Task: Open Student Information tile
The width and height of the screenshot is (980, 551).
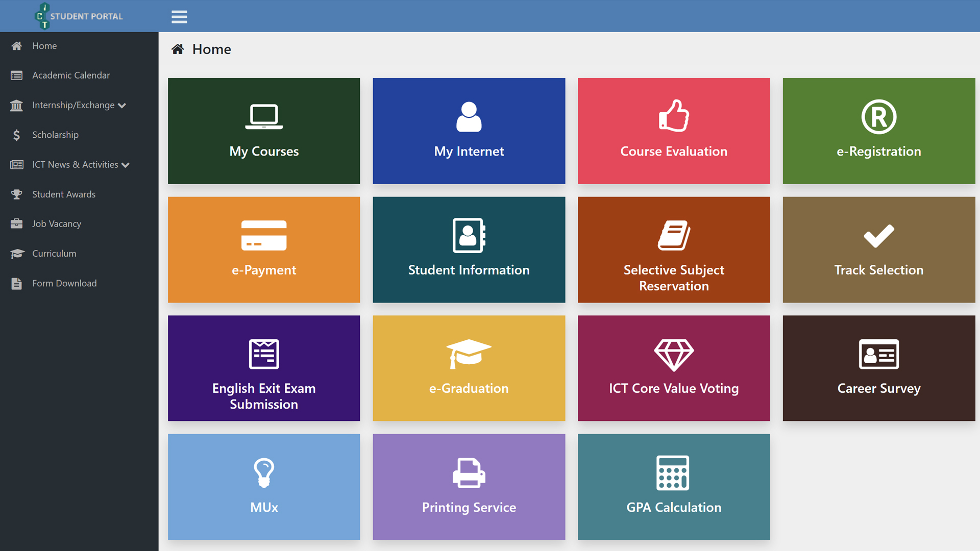Action: 469,250
